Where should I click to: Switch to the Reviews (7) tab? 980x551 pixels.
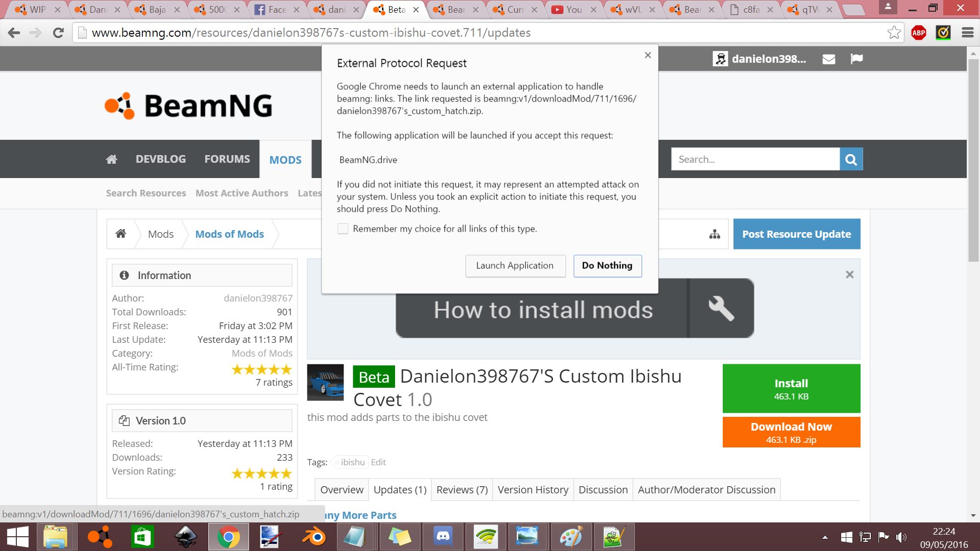coord(462,490)
